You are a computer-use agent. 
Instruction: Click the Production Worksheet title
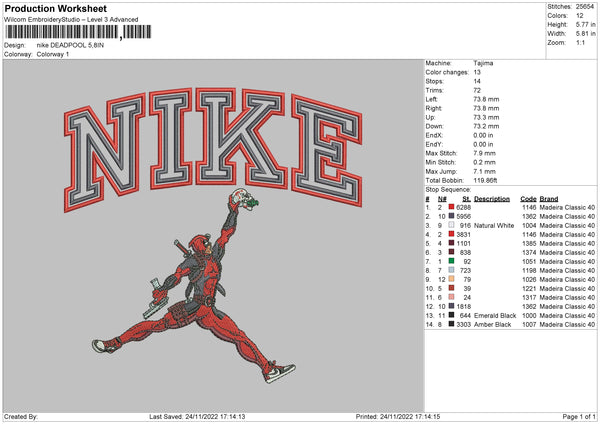(55, 8)
